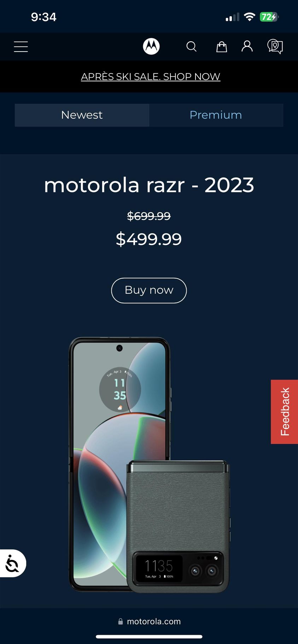
Task: Open the red Feedback side tab
Action: coord(284,412)
